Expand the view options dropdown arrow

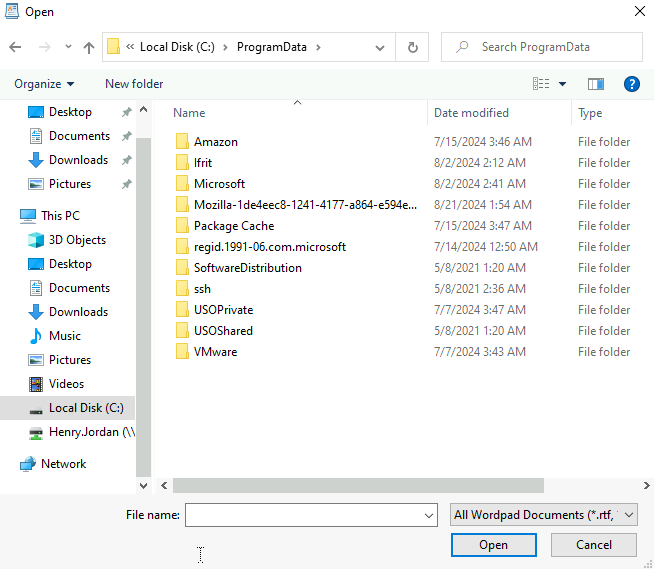tap(562, 84)
